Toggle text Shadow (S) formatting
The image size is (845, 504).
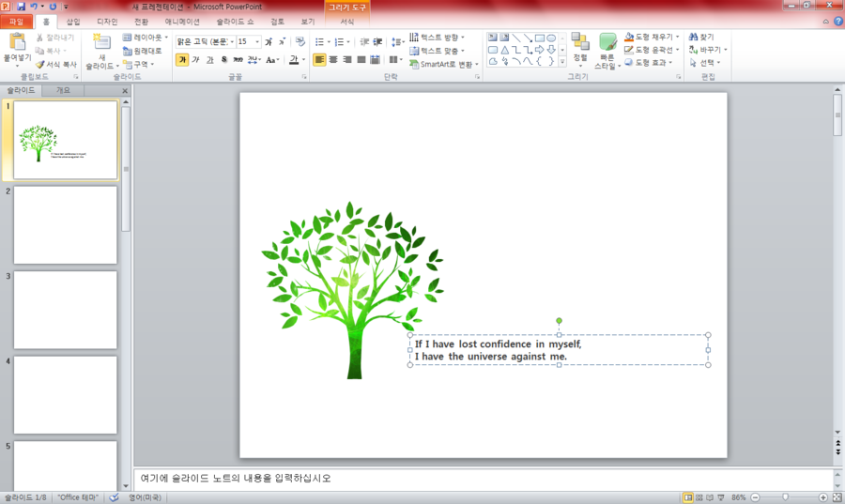pyautogui.click(x=223, y=60)
